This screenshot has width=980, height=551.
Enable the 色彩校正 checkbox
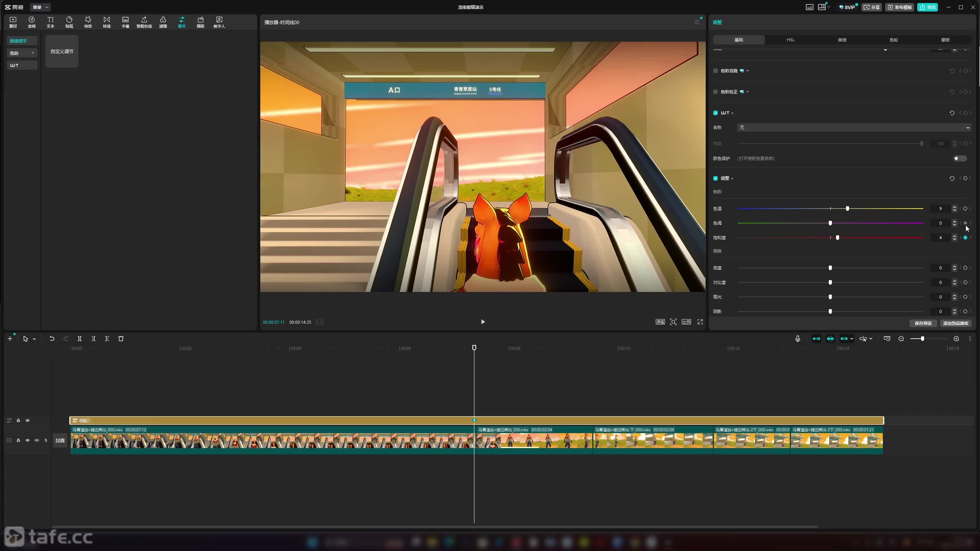pos(715,92)
